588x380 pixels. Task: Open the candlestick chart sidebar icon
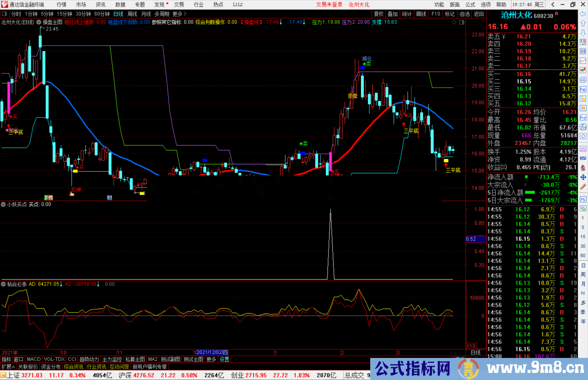583,70
